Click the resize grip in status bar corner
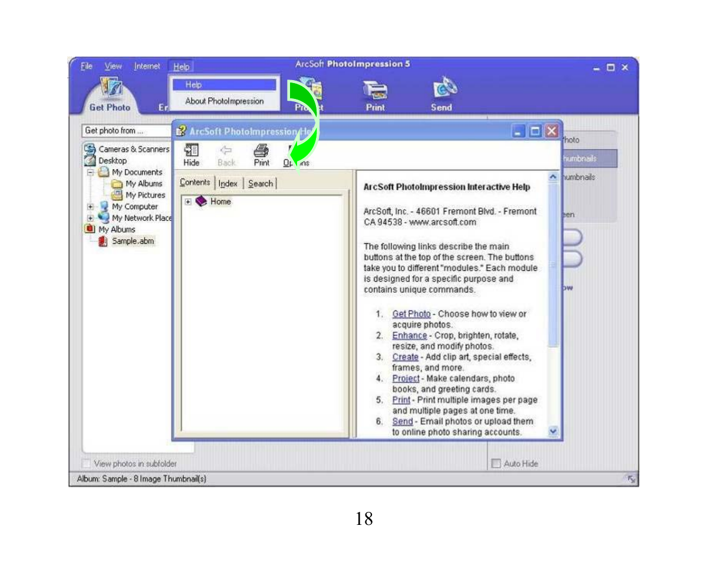The height and width of the screenshot is (562, 728). click(631, 479)
